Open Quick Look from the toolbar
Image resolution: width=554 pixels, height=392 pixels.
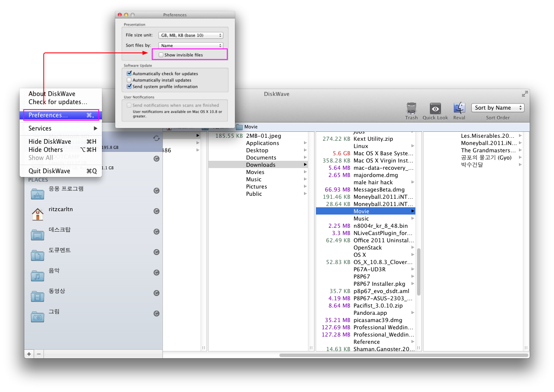tap(435, 108)
